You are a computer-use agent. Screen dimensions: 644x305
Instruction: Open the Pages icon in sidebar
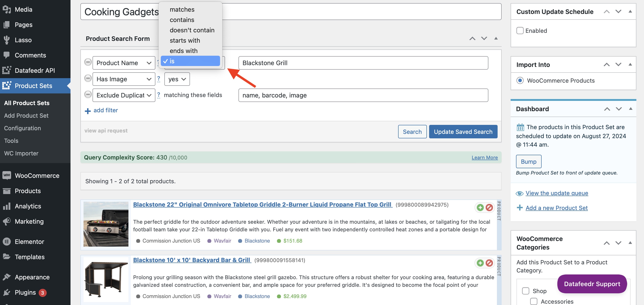(x=7, y=25)
